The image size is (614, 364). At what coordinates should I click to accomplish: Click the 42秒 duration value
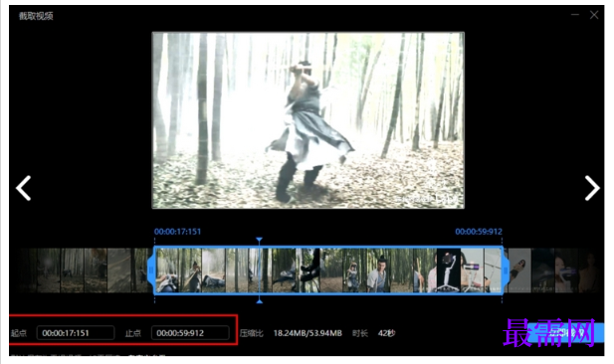(x=386, y=333)
